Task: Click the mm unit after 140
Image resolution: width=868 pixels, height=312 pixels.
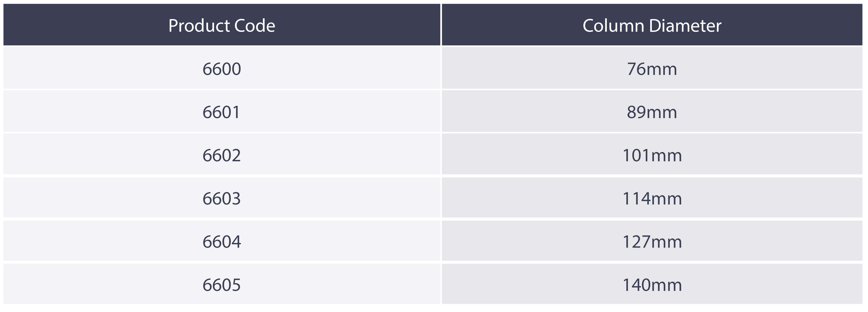Action: pyautogui.click(x=667, y=286)
